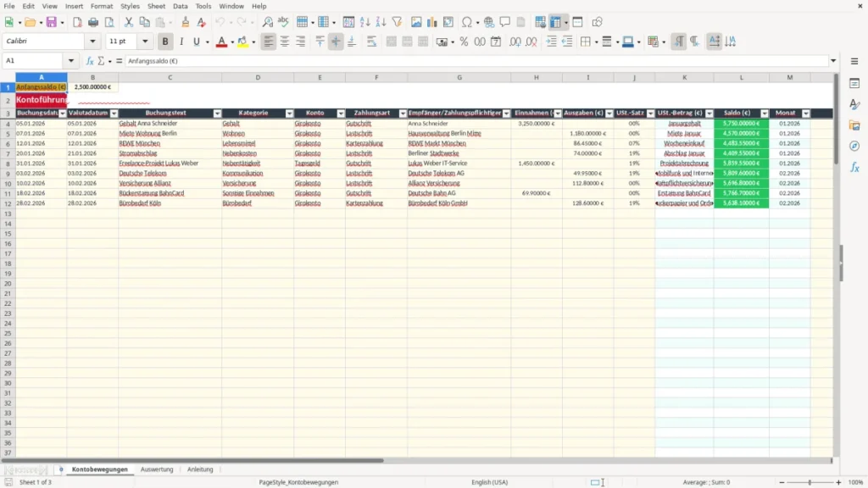Open the sidebar Properties panel

tap(854, 83)
